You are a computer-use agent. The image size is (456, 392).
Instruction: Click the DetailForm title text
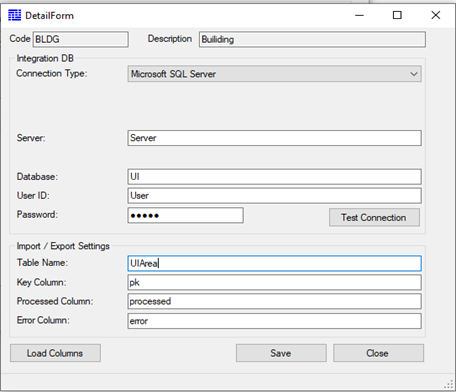(x=49, y=16)
